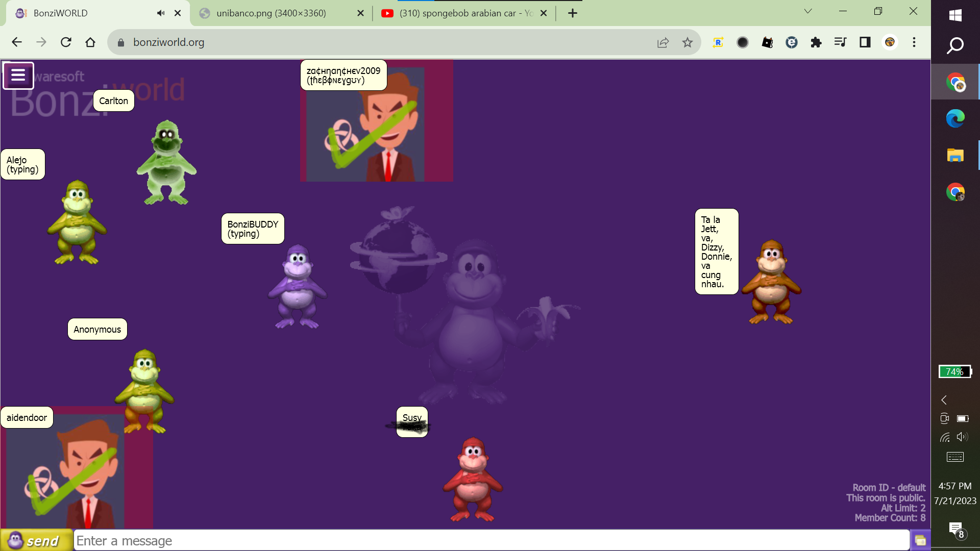Open the browser home page
980x551 pixels.
(90, 42)
